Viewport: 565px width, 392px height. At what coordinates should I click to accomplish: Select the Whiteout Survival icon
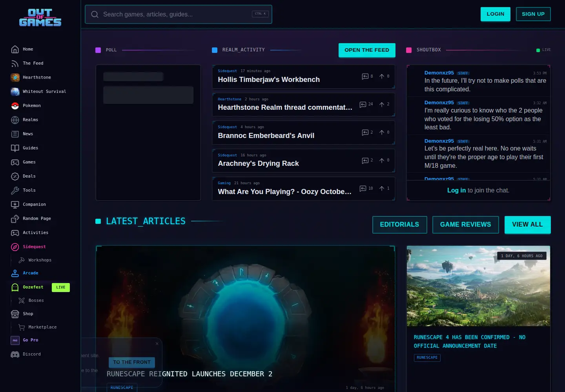point(15,92)
